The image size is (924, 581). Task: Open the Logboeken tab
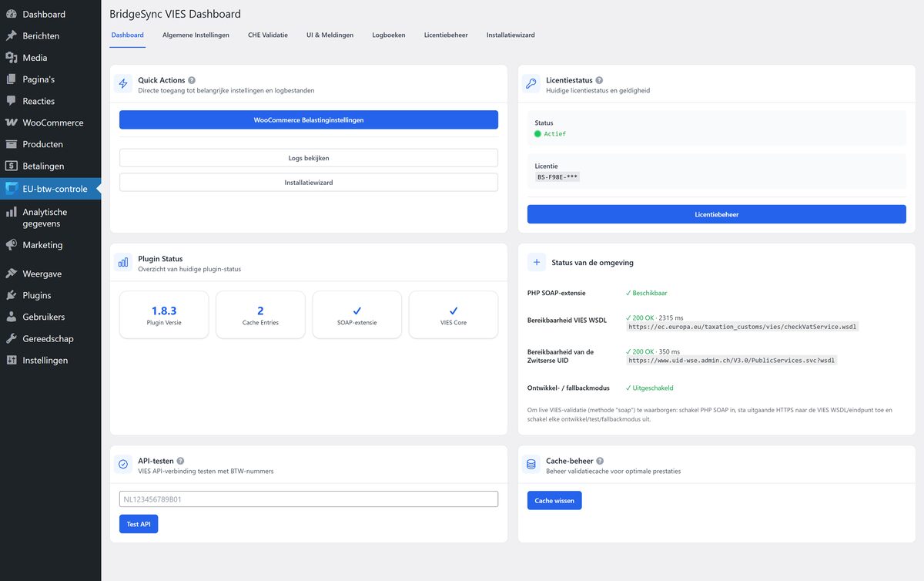(x=388, y=35)
